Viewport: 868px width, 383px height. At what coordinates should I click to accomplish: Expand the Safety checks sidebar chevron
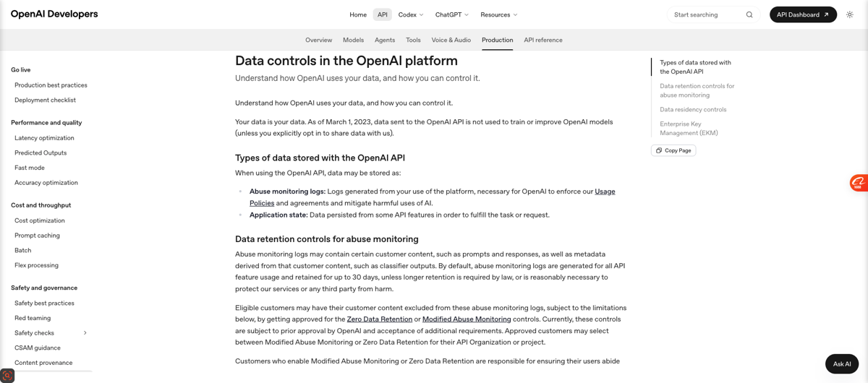click(x=85, y=333)
